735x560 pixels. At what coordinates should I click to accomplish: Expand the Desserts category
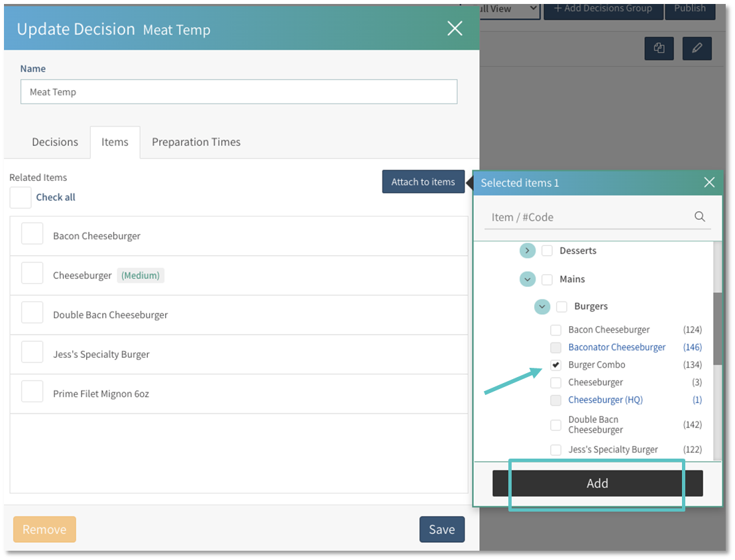click(528, 251)
